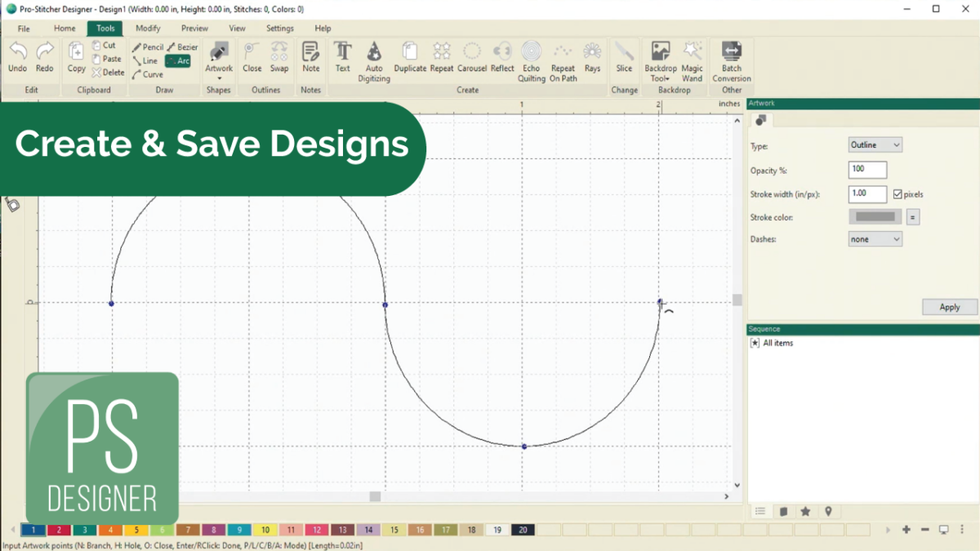
Task: Expand the Dashes dropdown
Action: [x=875, y=239]
